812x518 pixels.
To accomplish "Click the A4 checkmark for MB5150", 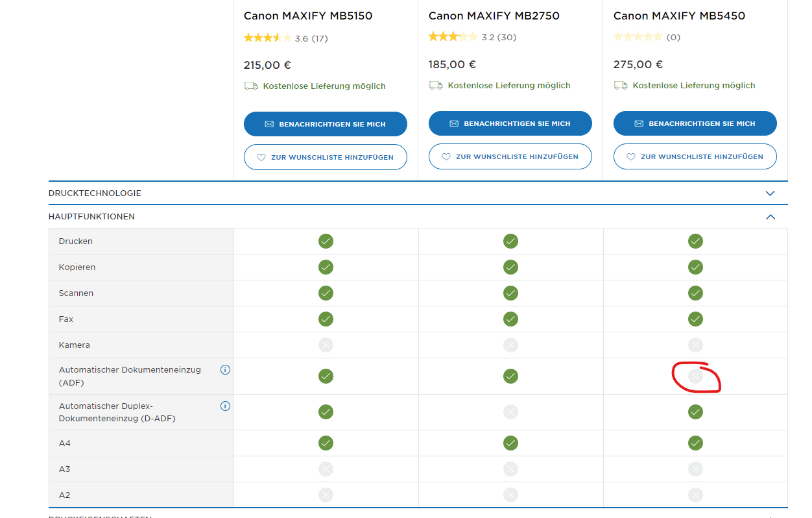I will 326,443.
